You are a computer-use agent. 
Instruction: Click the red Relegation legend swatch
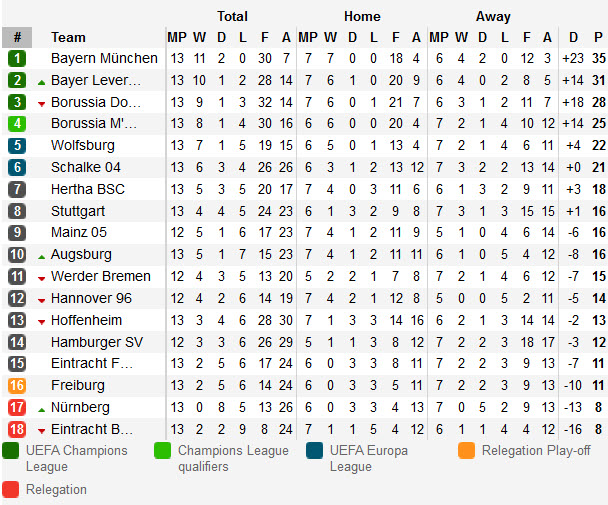tap(11, 490)
